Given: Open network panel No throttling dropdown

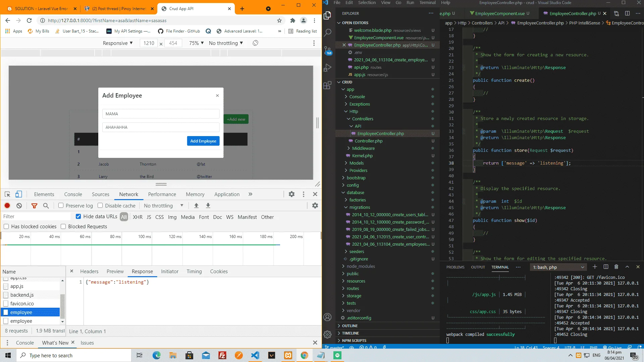Looking at the screenshot, I should pos(164,205).
